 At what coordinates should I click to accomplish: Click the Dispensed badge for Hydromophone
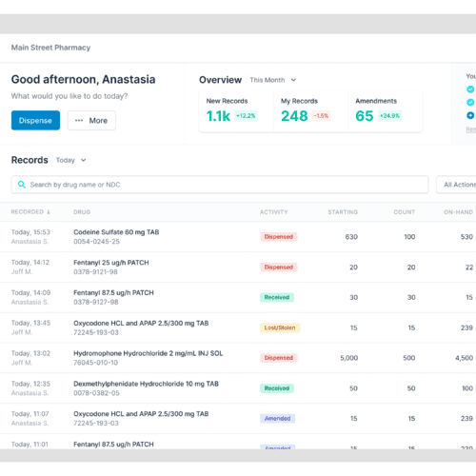tap(279, 358)
